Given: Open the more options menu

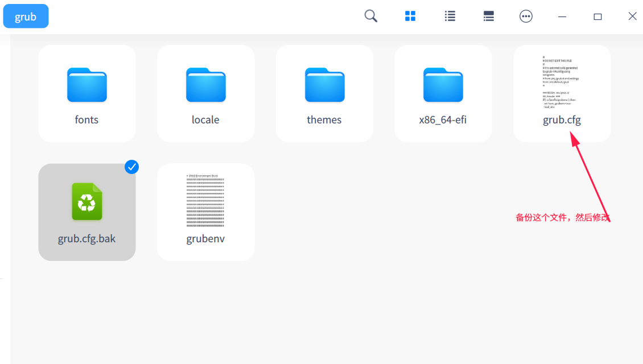Looking at the screenshot, I should click(526, 16).
